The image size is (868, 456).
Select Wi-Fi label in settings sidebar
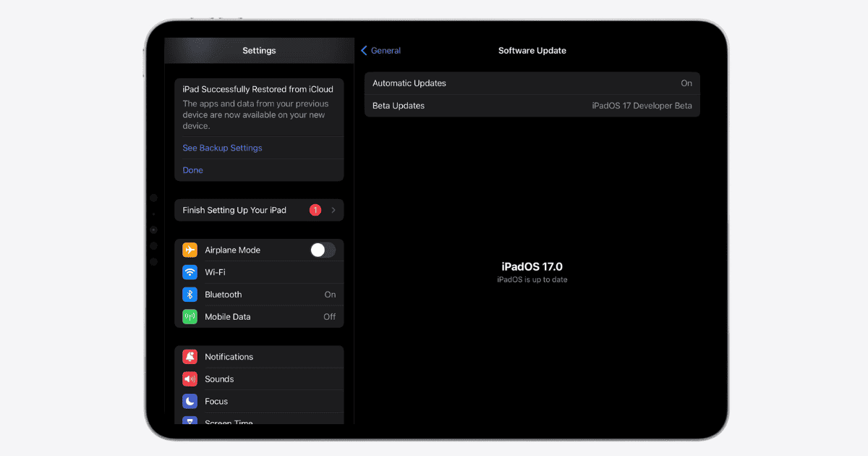[215, 272]
